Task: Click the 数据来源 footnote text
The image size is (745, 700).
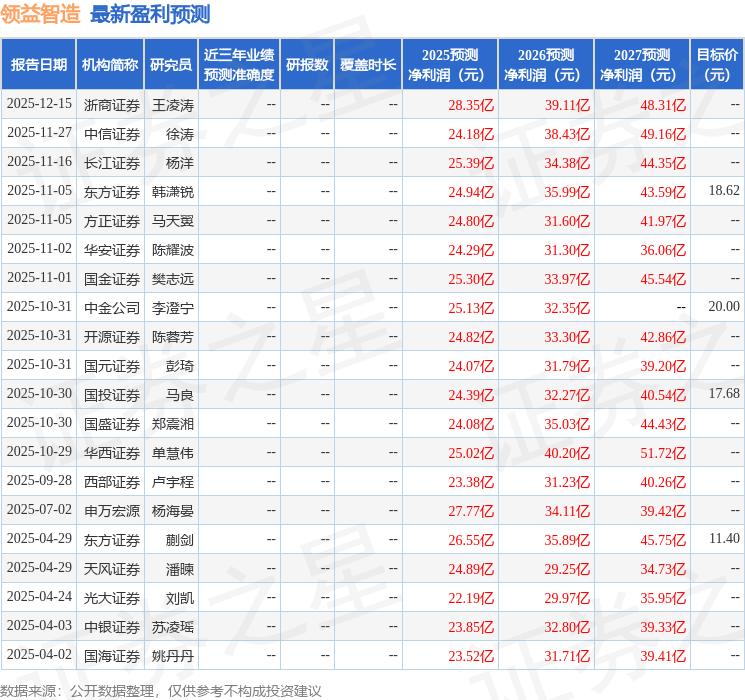Action: point(160,690)
